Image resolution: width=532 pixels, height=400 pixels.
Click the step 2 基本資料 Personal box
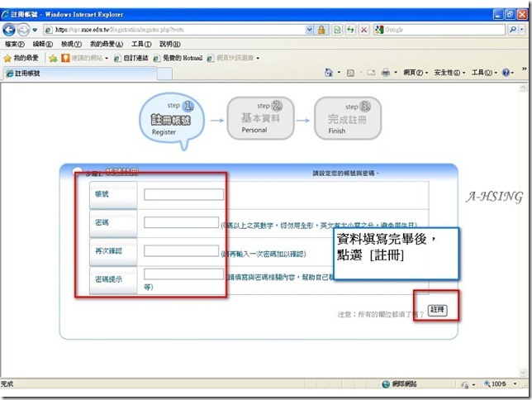pyautogui.click(x=260, y=118)
